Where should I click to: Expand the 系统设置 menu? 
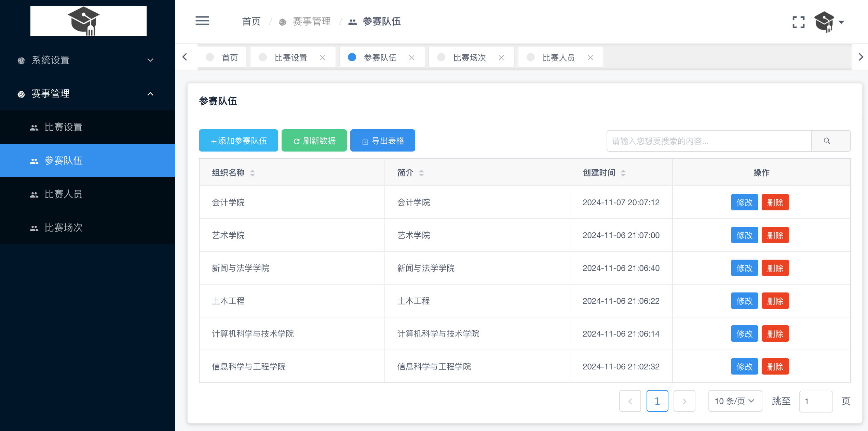tap(87, 60)
